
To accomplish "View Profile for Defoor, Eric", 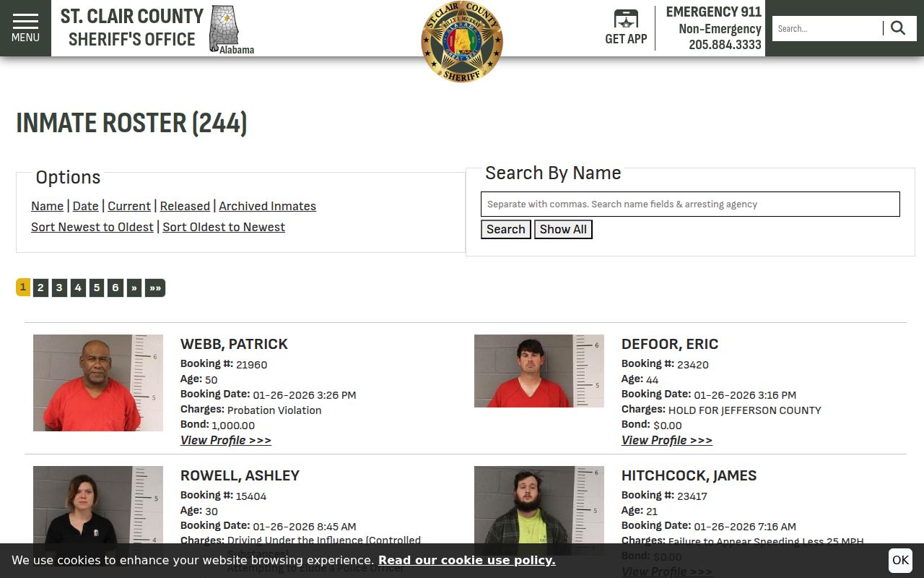I will [667, 440].
